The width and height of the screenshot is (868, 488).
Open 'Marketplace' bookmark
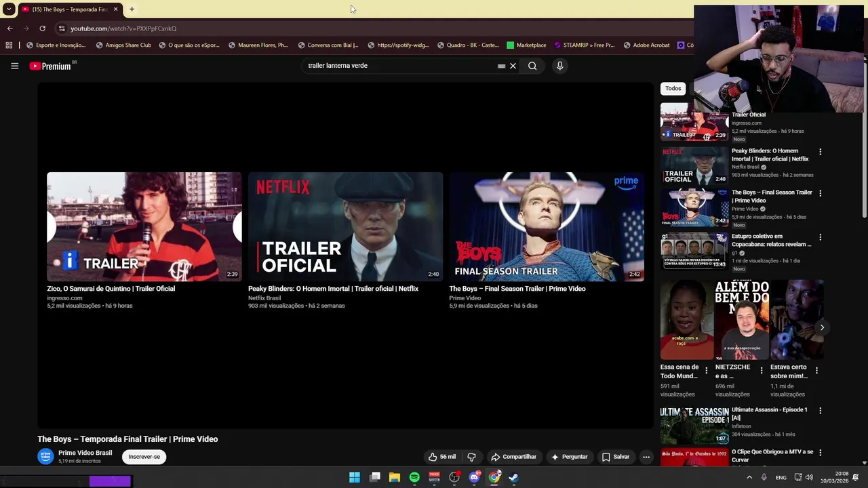pyautogui.click(x=526, y=45)
